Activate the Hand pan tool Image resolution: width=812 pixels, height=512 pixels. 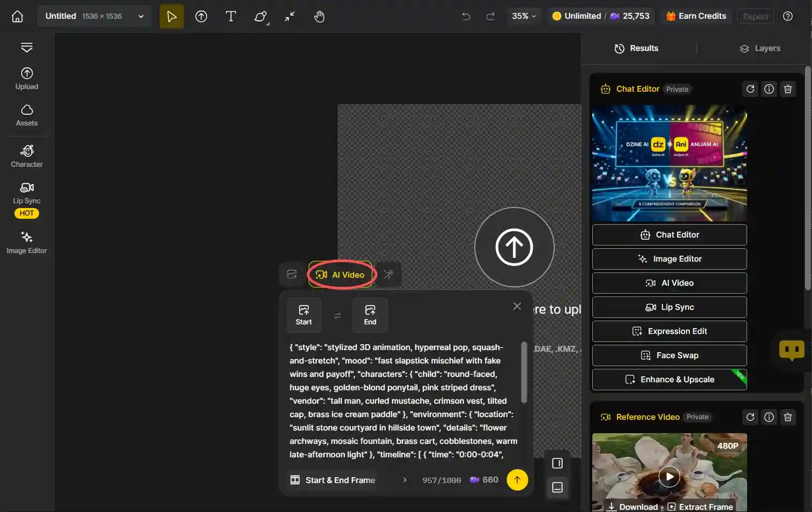point(319,17)
